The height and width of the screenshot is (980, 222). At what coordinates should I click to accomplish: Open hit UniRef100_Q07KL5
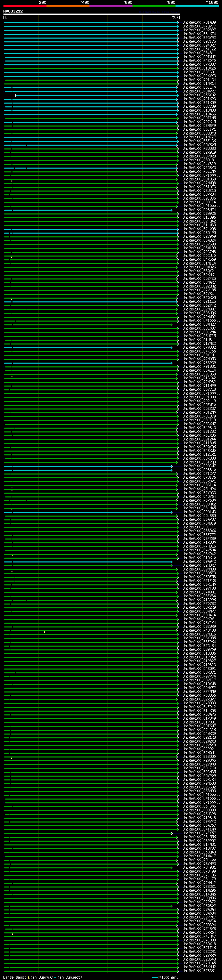click(x=199, y=122)
